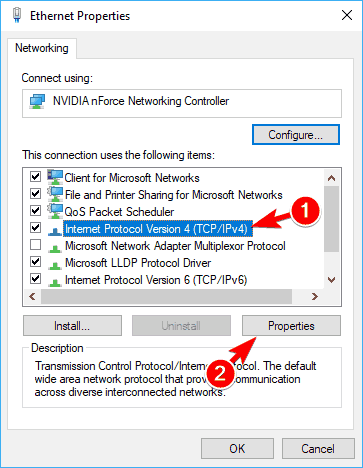This screenshot has width=363, height=468.
Task: Click the Install... button
Action: (72, 326)
